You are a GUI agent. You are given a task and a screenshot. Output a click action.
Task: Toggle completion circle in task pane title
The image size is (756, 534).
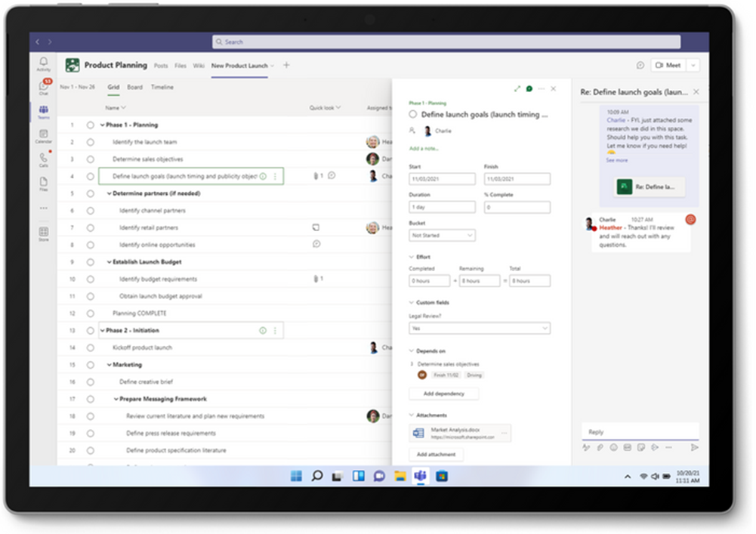point(412,114)
